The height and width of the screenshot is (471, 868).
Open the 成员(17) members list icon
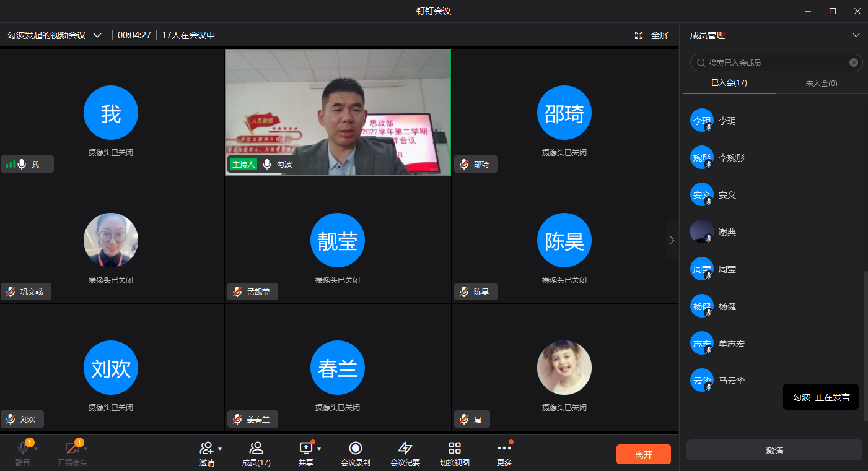tap(256, 449)
